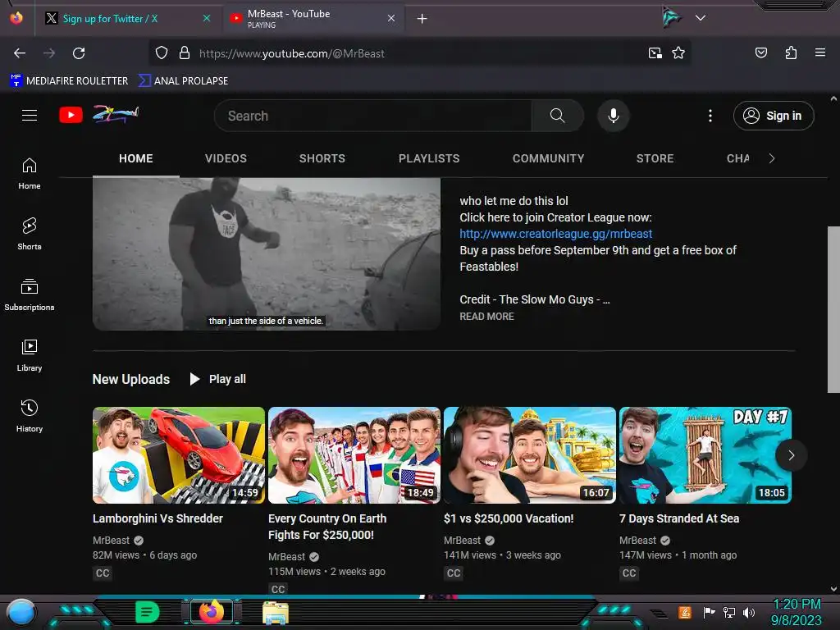Screen dimensions: 840x630
Task: Select the STORE channel tab
Action: point(655,158)
